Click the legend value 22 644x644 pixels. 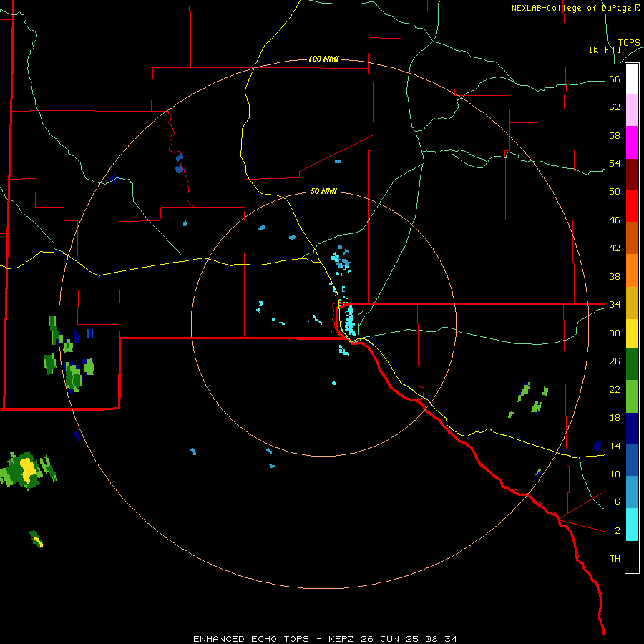(x=615, y=389)
